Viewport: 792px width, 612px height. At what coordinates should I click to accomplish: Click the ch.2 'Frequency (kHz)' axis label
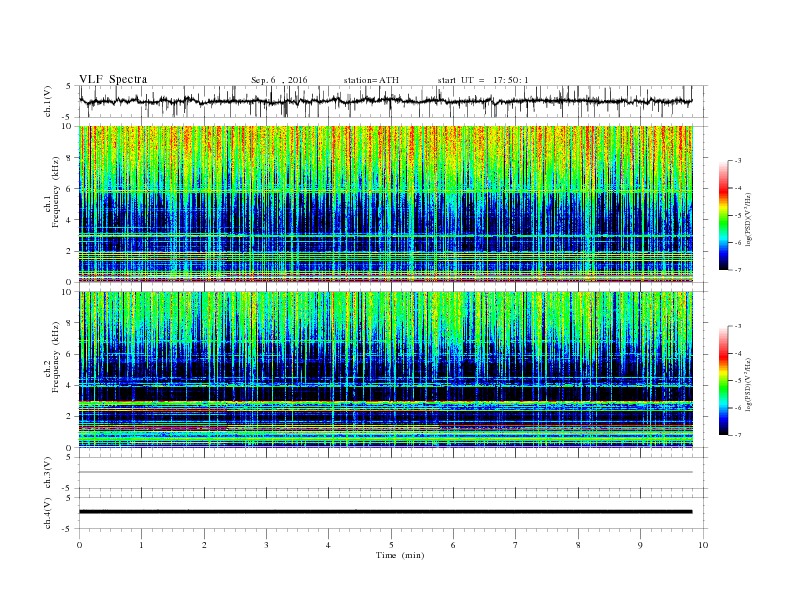click(55, 357)
